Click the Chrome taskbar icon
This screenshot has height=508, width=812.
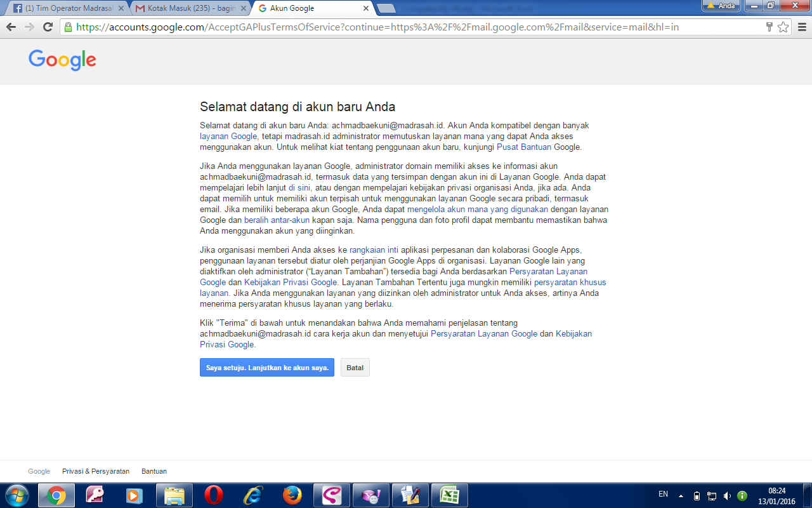(x=56, y=495)
